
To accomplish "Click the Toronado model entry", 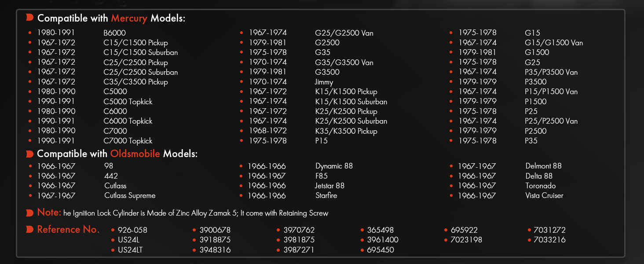I will (x=541, y=186).
